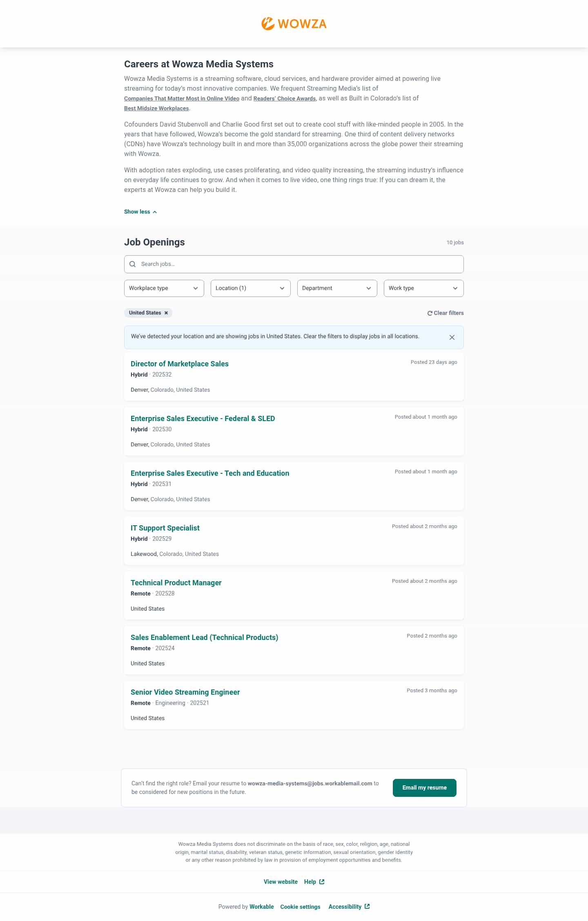
Task: Dismiss the location detection notice
Action: 452,337
